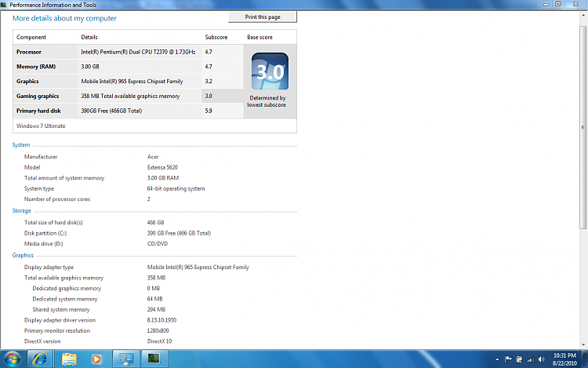The image size is (588, 368).
Task: Select the Graphics row in score table
Action: [128, 81]
